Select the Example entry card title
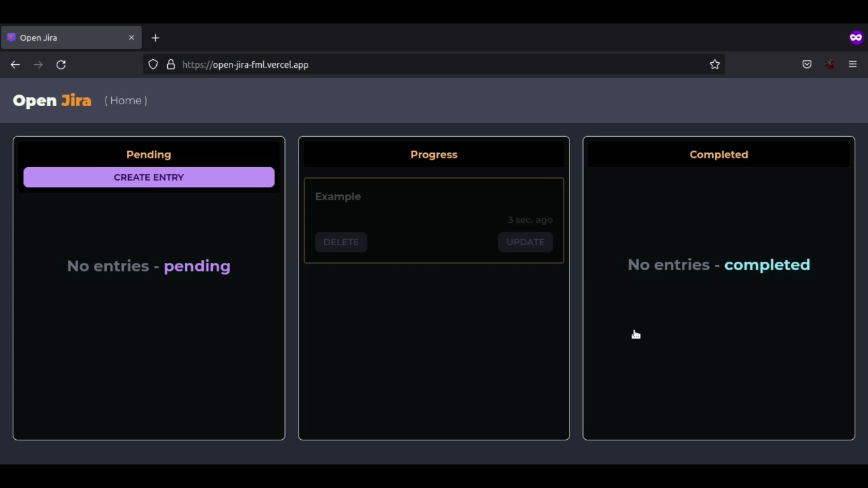 pyautogui.click(x=338, y=196)
